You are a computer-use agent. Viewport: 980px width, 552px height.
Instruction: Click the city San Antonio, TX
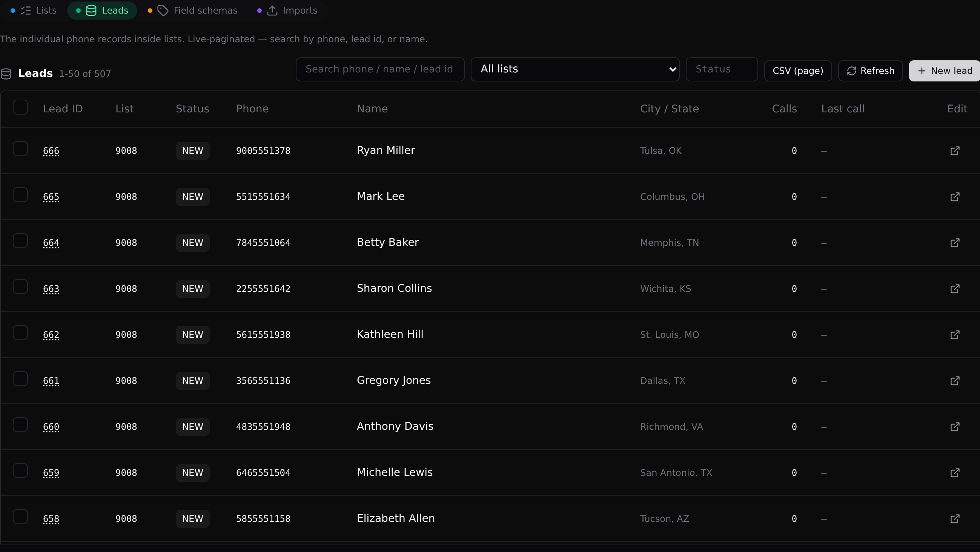(676, 473)
